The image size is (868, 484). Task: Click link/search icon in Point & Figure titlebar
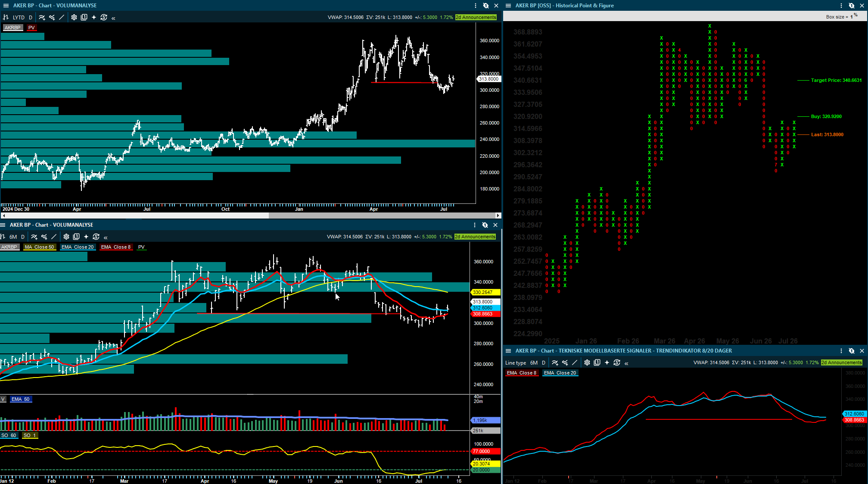coord(852,6)
